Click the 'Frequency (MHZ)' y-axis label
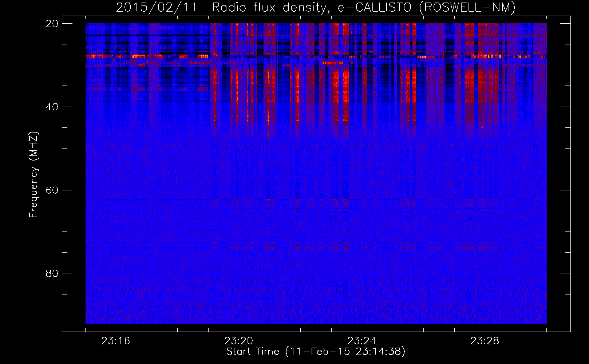The height and width of the screenshot is (364, 589). 33,175
